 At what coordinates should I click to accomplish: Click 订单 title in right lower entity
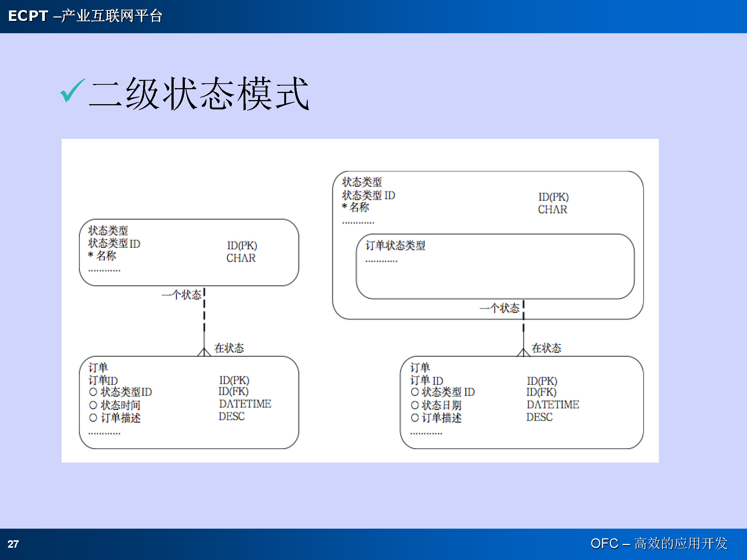(x=420, y=368)
